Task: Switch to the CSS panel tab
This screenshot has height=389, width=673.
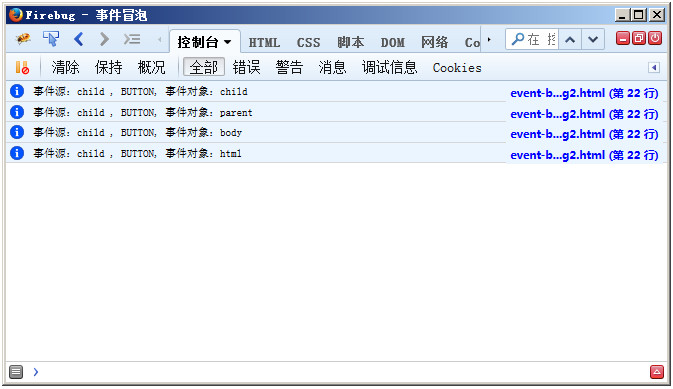Action: (308, 43)
